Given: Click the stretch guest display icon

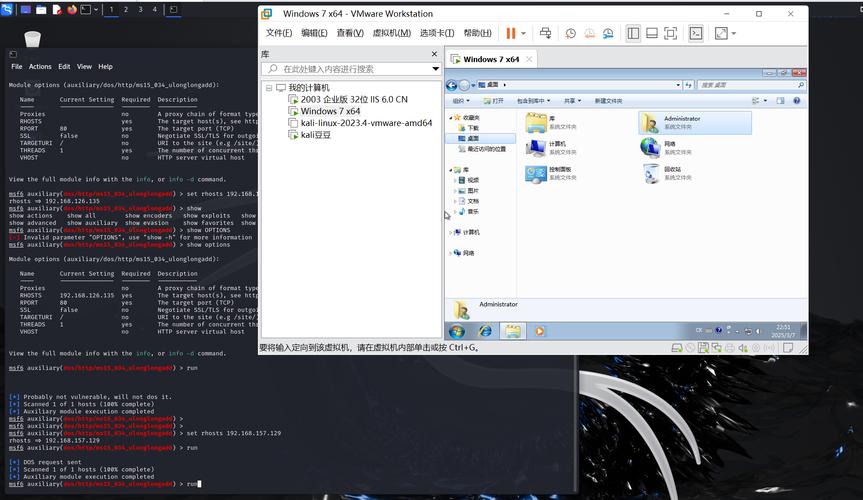Looking at the screenshot, I should [x=721, y=34].
